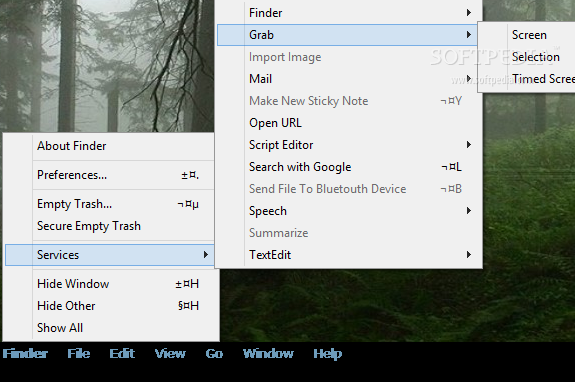Choose Search with Google

click(x=347, y=167)
